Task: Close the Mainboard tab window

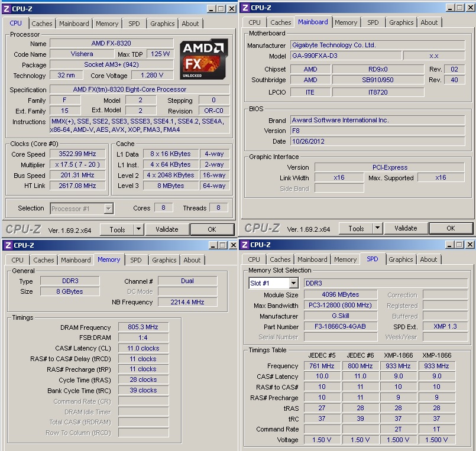Action: 471,8
